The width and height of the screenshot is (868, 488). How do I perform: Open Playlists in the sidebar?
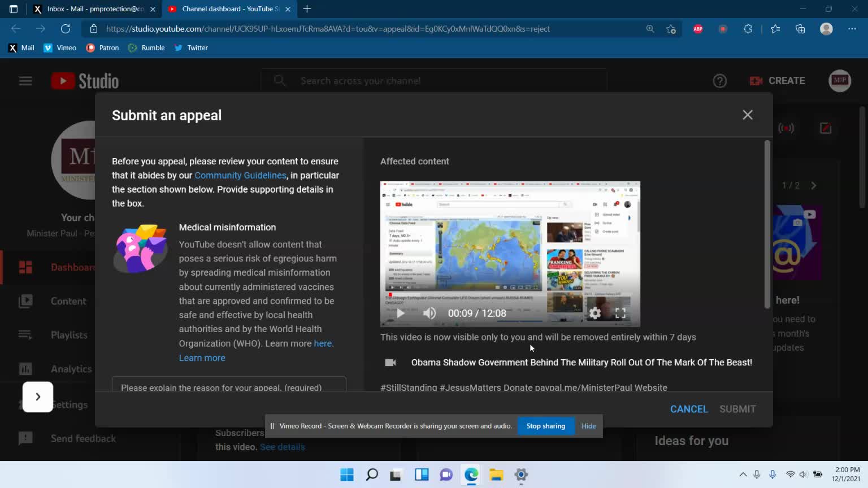tap(53, 335)
